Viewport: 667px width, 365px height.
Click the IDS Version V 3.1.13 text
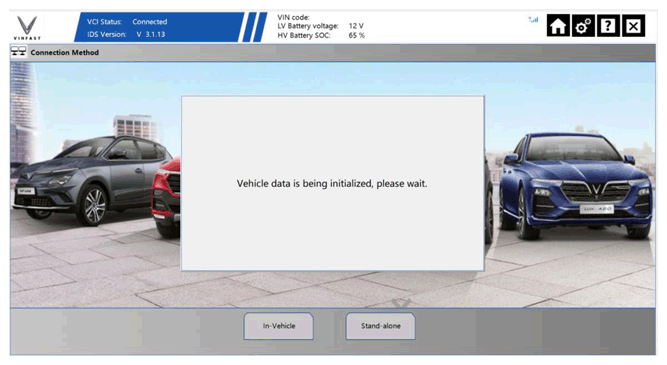(126, 34)
